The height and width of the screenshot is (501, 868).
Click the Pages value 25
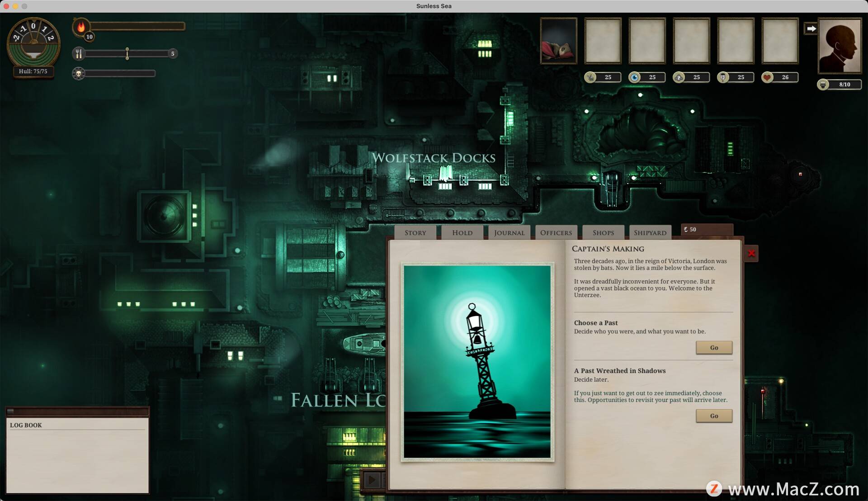pyautogui.click(x=741, y=77)
